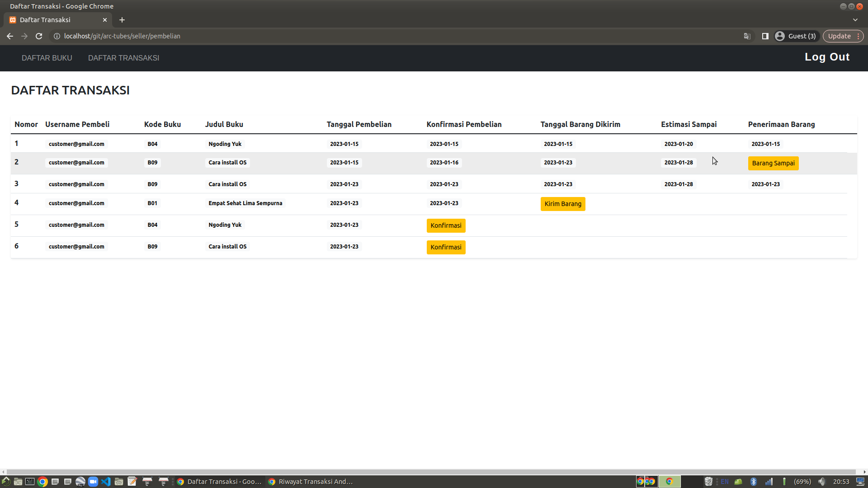
Task: View the site information icon beside the URL
Action: coord(57,36)
